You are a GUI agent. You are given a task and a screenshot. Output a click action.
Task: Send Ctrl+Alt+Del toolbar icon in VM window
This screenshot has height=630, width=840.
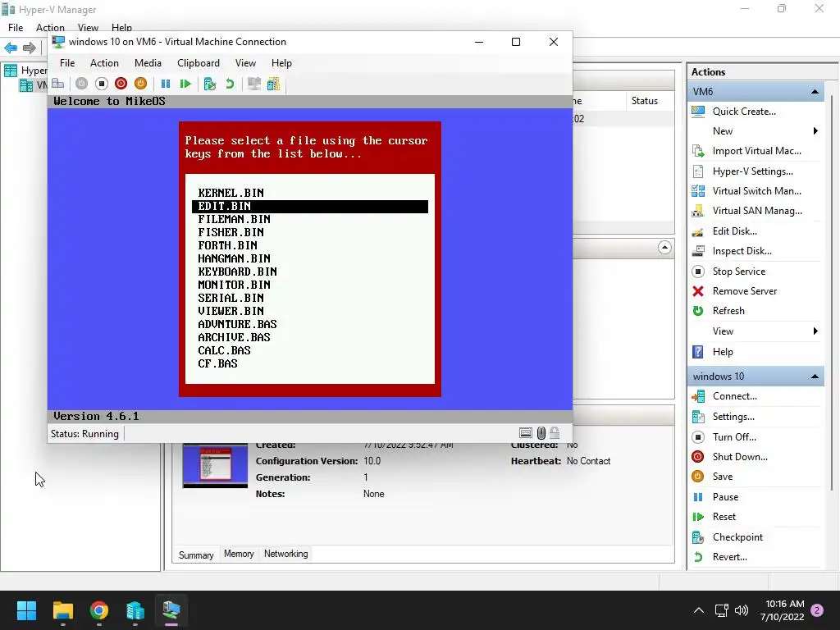[58, 84]
